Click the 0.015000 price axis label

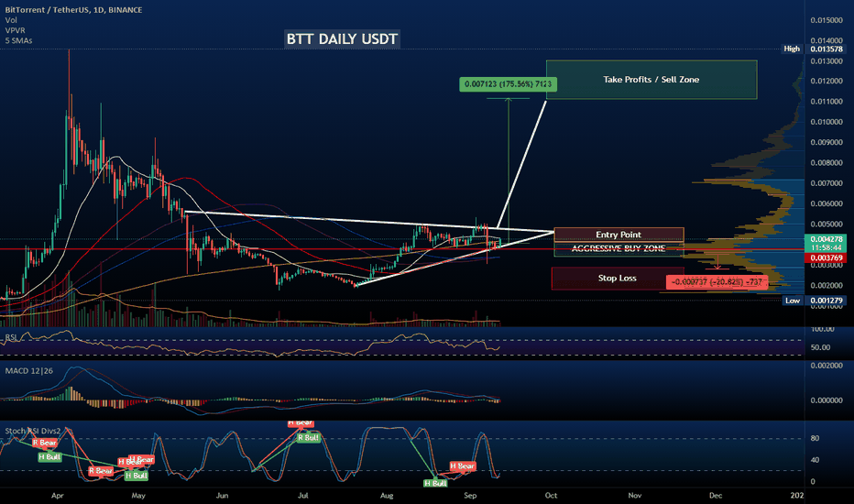(827, 20)
